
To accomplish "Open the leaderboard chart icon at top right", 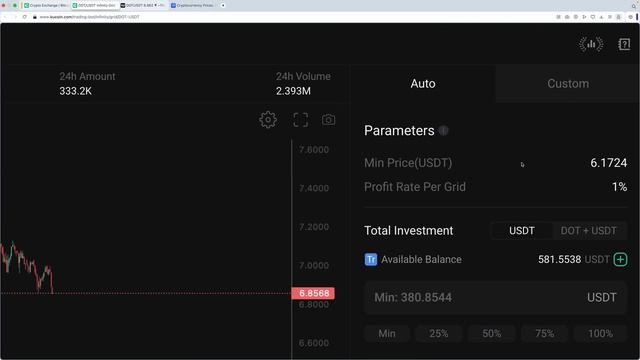I will [x=591, y=44].
